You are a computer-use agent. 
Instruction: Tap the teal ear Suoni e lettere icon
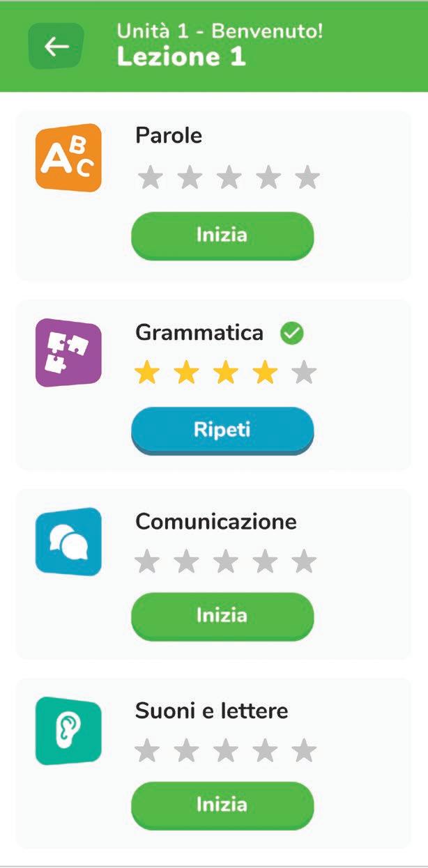point(68,731)
